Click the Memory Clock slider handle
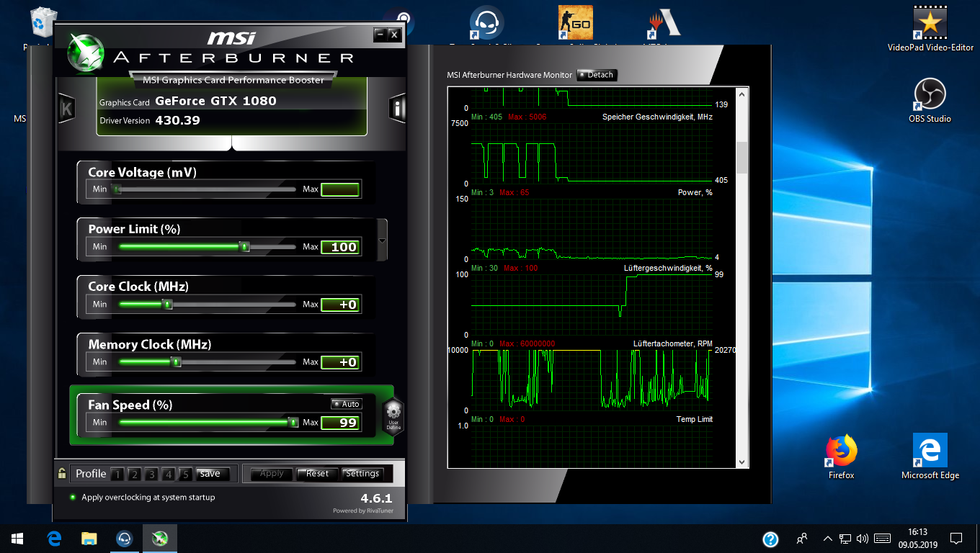The height and width of the screenshot is (553, 980). coord(176,362)
